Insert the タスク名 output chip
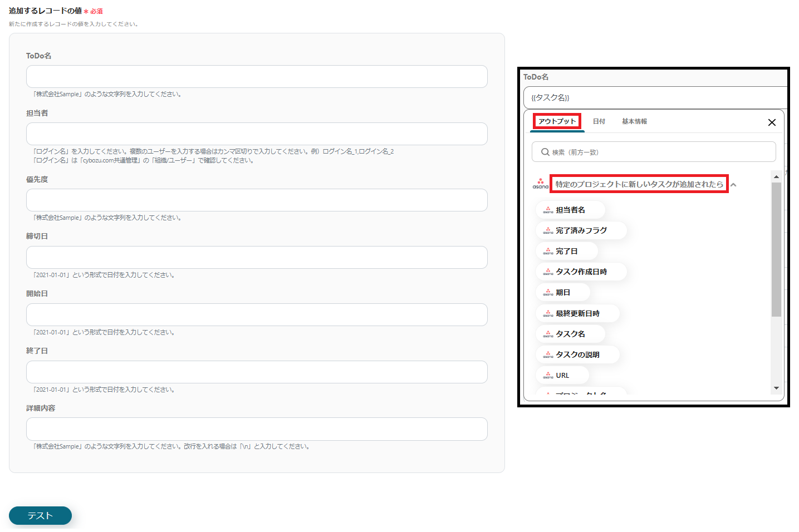The height and width of the screenshot is (532, 799). (x=570, y=334)
